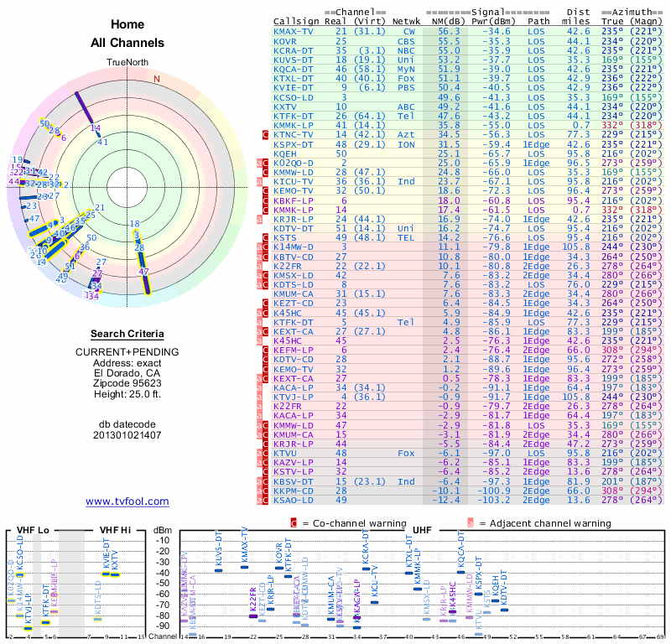Select the K02QO-D callsign in the table
Image resolution: width=671 pixels, height=644 pixels.
point(294,163)
